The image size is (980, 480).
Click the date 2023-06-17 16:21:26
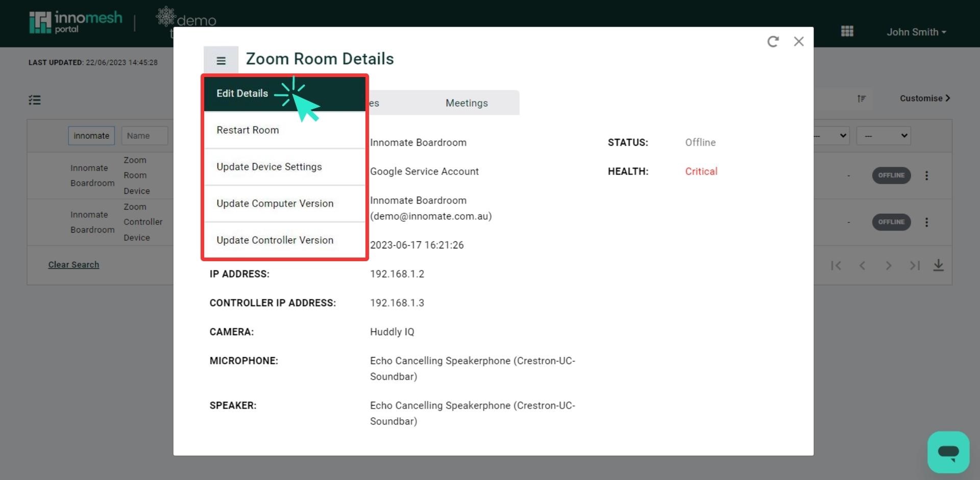[417, 245]
